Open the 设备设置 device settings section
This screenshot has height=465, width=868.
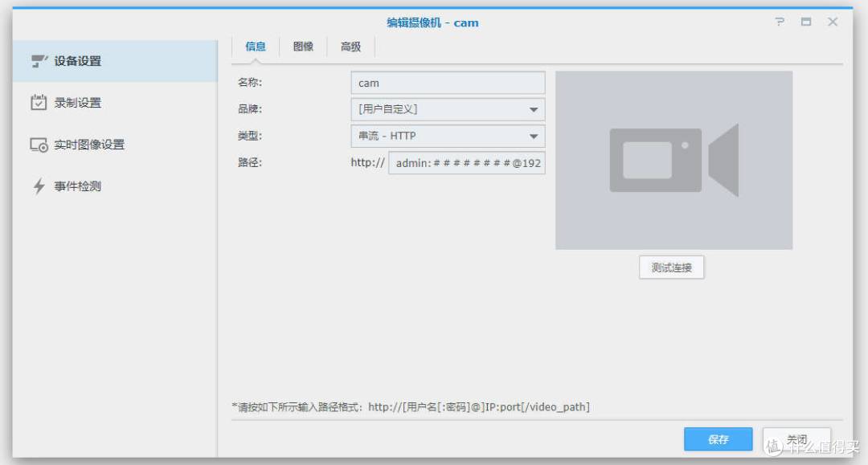[x=115, y=61]
